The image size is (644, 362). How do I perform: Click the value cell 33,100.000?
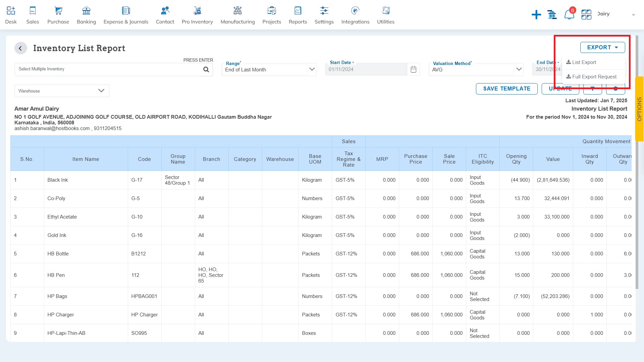(x=553, y=217)
